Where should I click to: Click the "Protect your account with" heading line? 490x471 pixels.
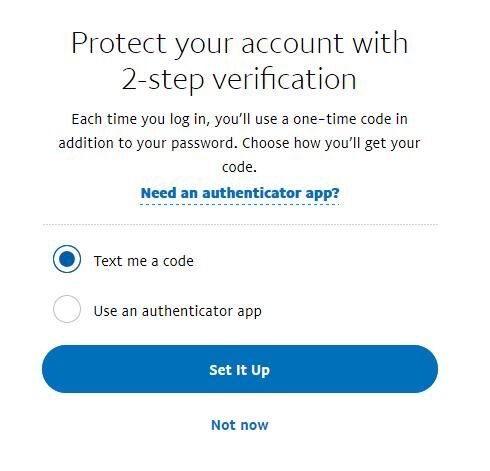click(x=239, y=43)
